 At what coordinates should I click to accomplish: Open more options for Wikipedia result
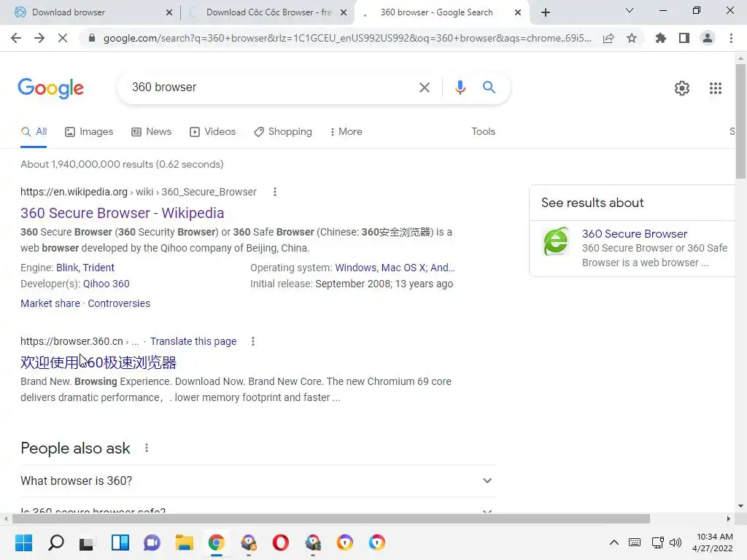[x=275, y=192]
